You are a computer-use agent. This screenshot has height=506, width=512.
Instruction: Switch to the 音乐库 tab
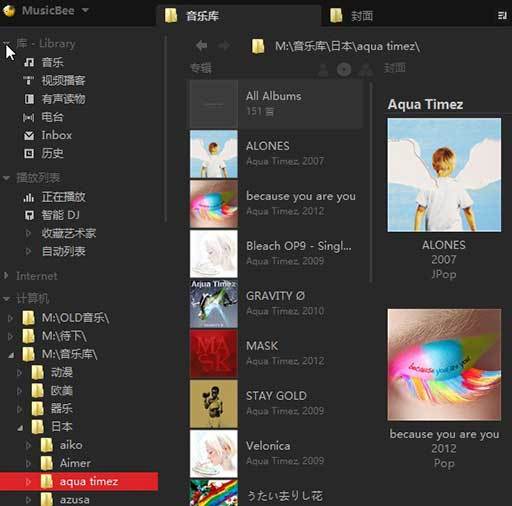tap(239, 16)
